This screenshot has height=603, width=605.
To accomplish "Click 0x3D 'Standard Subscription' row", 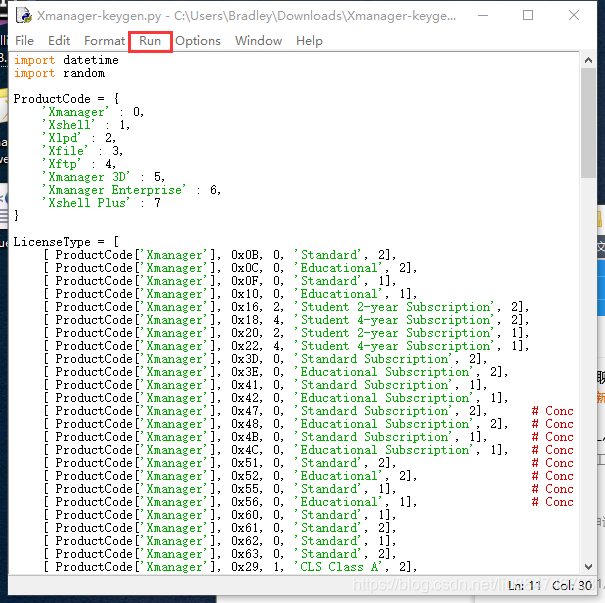I will click(265, 359).
